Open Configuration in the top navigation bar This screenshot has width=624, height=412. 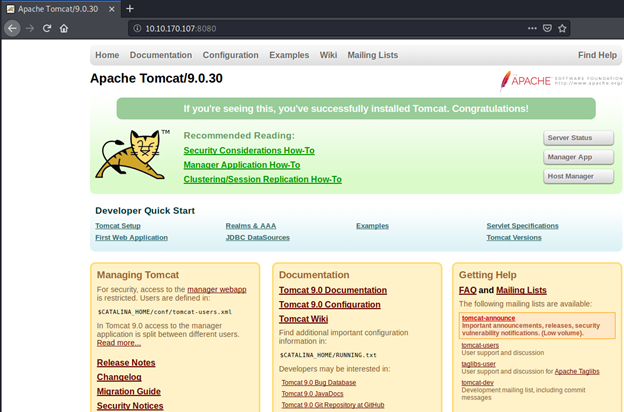tap(230, 55)
